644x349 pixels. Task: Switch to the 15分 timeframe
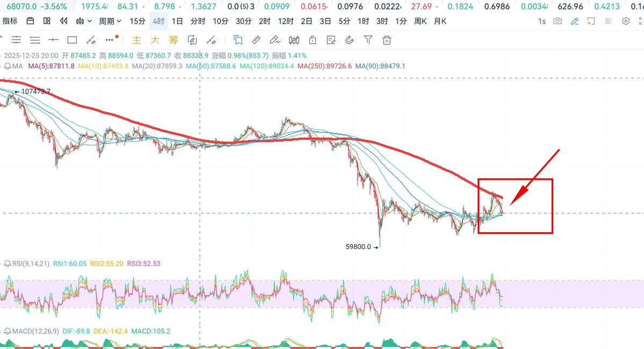138,21
